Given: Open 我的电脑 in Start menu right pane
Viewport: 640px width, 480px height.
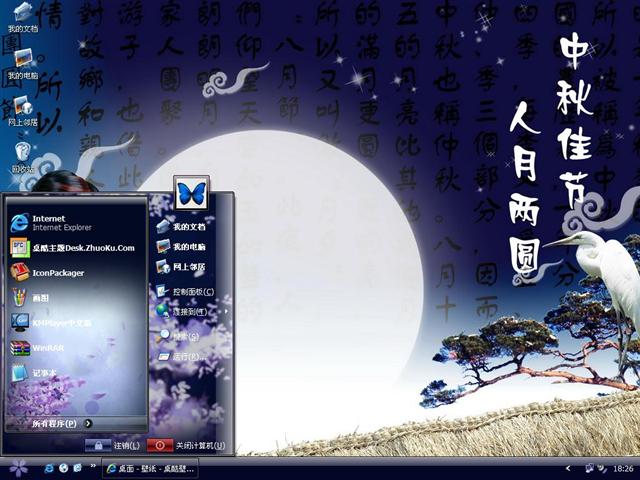Looking at the screenshot, I should (x=181, y=247).
